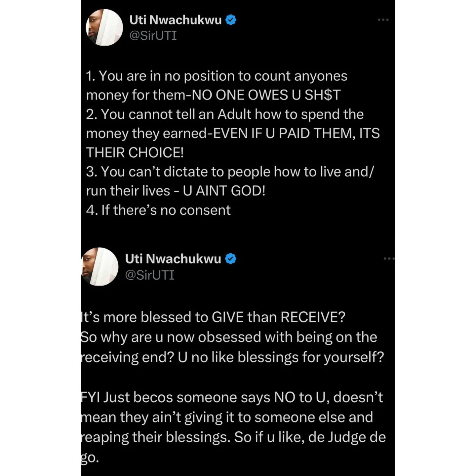Open the profile picture on the second tweet
The image size is (476, 476).
pyautogui.click(x=100, y=266)
